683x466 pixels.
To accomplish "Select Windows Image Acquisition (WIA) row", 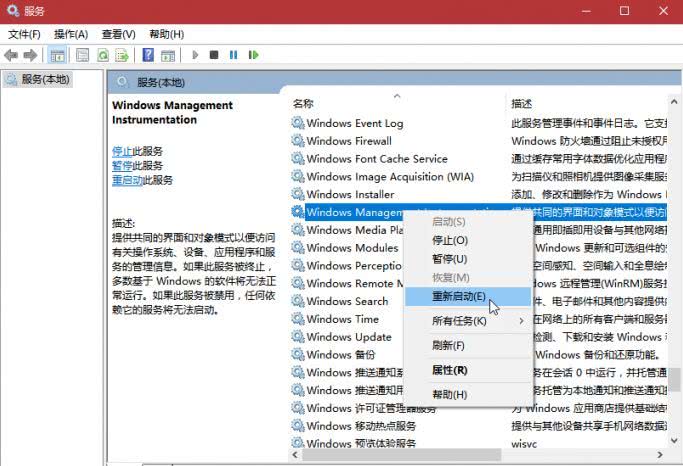I will [x=479, y=176].
